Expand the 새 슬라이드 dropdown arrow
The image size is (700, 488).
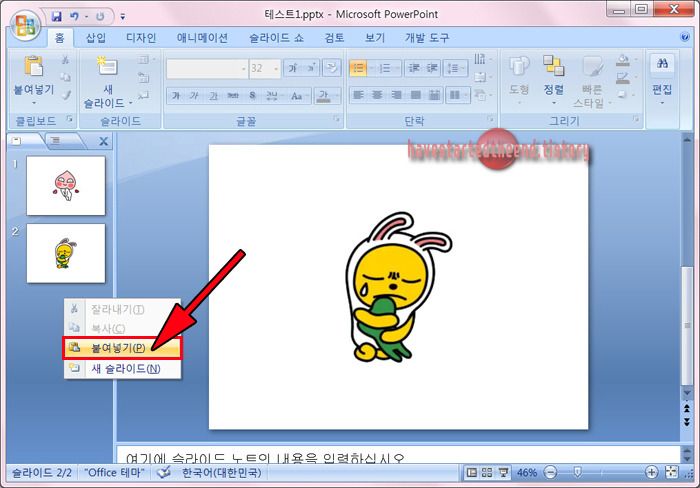[130, 103]
